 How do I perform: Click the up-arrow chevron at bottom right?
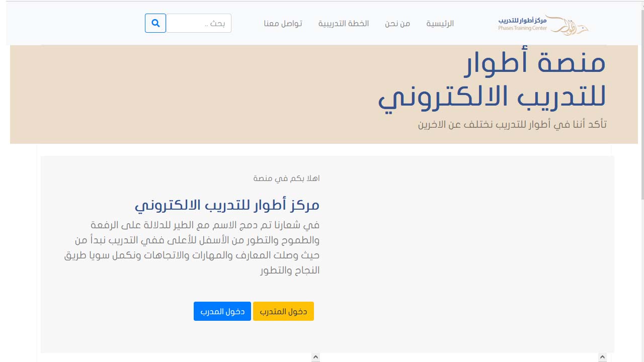point(602,357)
